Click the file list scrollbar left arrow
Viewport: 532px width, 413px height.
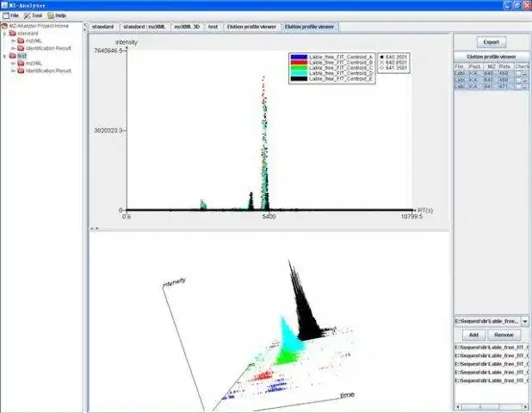coord(458,406)
